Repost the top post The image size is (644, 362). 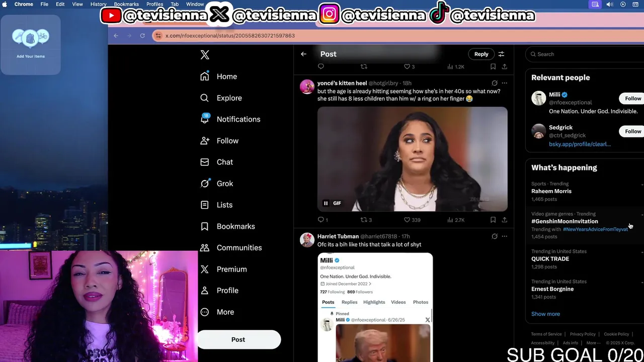364,66
